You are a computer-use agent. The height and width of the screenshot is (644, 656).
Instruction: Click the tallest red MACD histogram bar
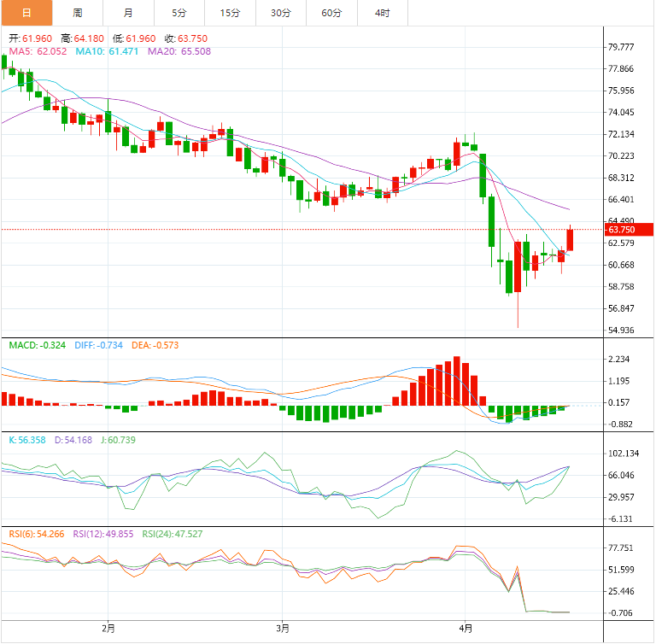point(457,381)
